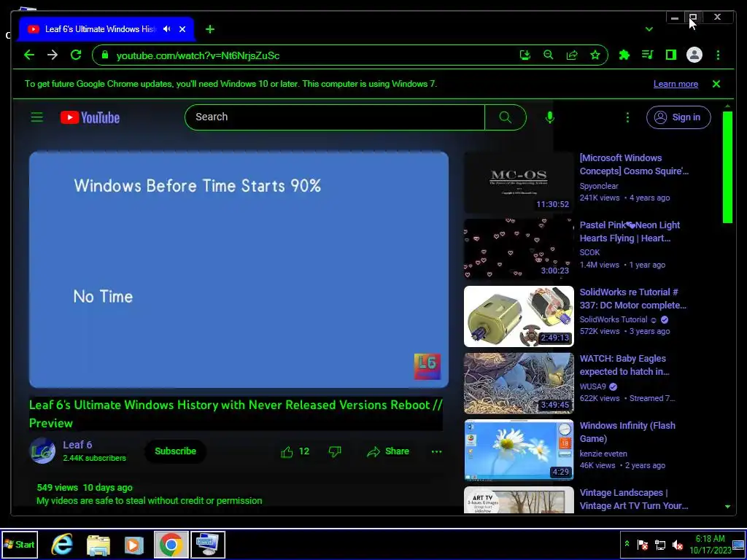Viewport: 747px width, 560px height.
Task: Open the media controls toolbar icon
Action: coord(648,55)
